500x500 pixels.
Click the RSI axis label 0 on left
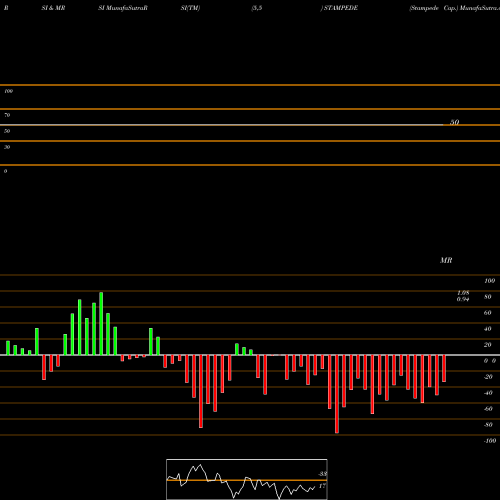coord(5,171)
